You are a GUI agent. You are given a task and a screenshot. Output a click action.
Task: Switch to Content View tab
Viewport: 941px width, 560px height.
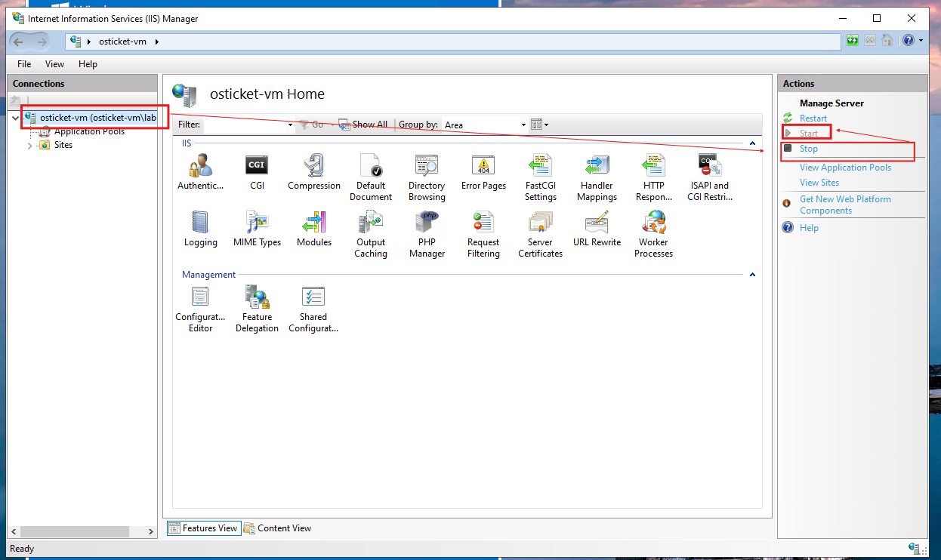click(x=277, y=528)
